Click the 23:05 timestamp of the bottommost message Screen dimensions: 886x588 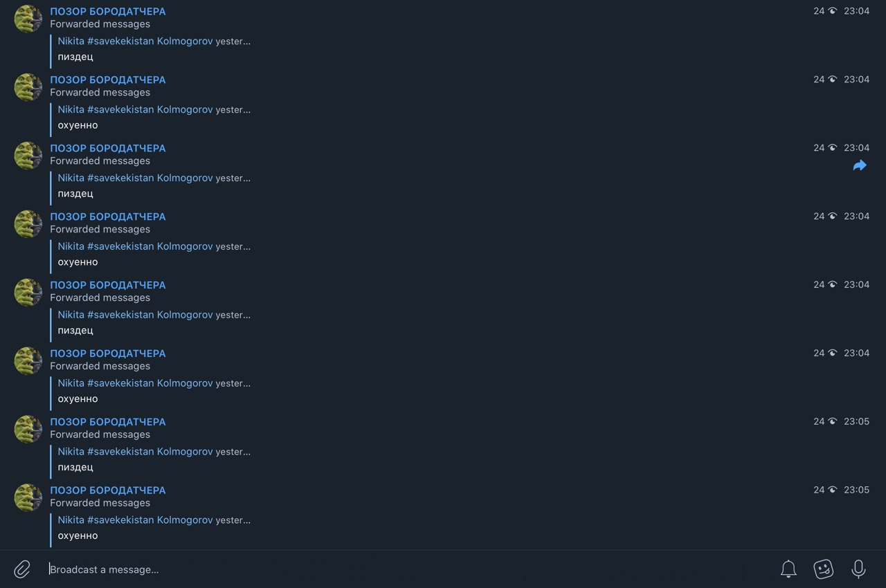pos(856,490)
